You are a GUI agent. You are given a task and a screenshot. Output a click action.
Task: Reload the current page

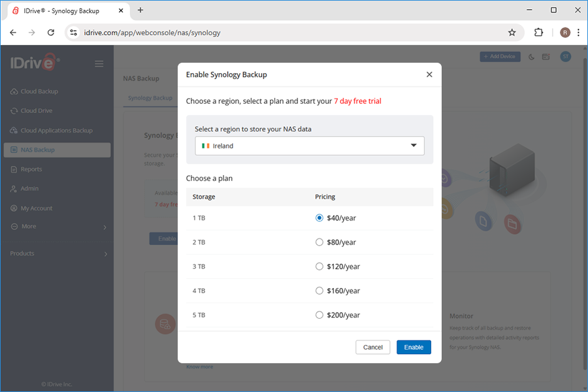(51, 33)
